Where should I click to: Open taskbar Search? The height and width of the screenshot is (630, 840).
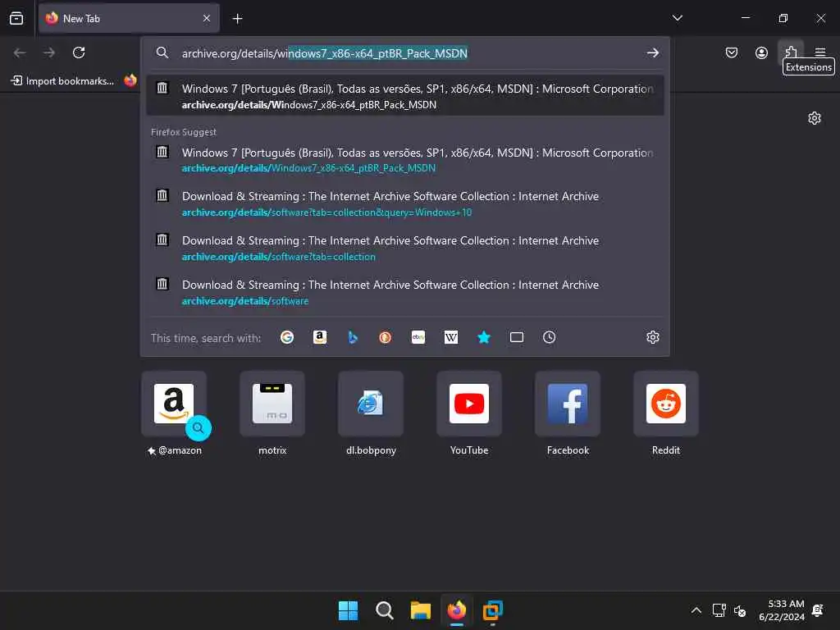(384, 610)
